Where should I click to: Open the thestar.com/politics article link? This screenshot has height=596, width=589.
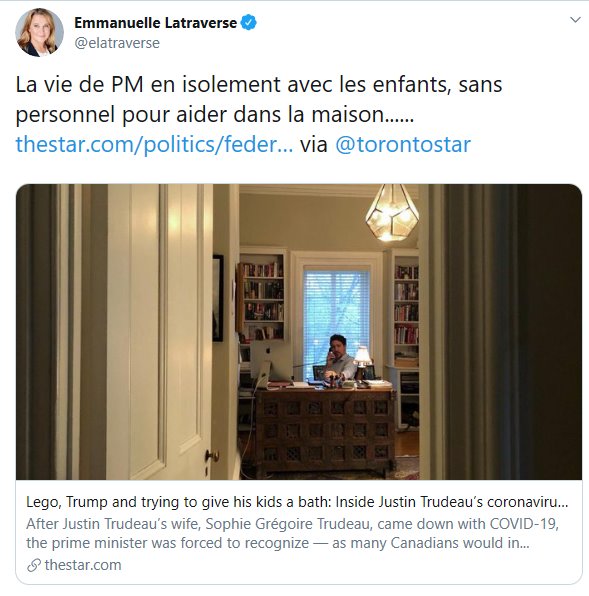pos(154,145)
